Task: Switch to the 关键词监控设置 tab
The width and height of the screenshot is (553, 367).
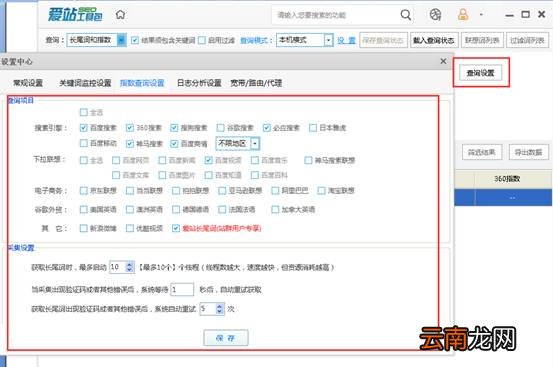Action: pos(85,83)
